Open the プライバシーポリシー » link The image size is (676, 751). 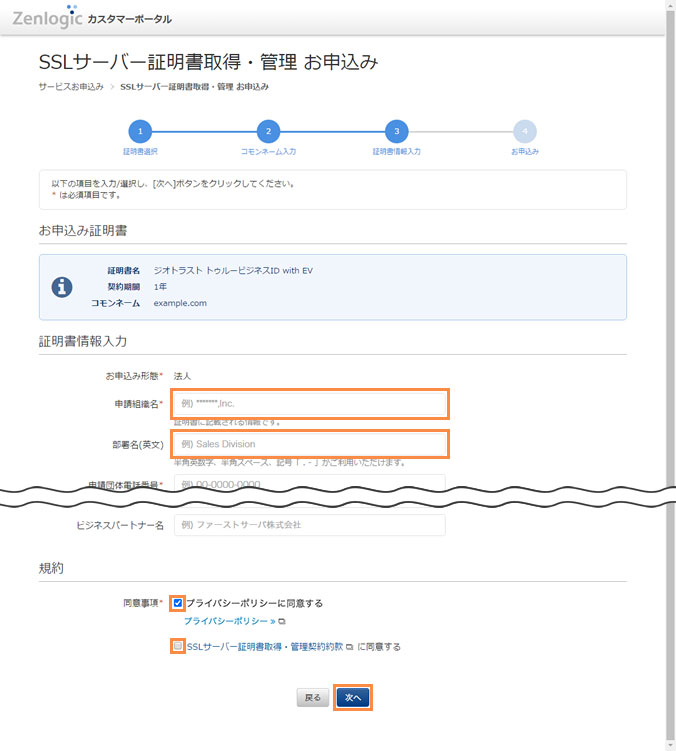coord(229,621)
